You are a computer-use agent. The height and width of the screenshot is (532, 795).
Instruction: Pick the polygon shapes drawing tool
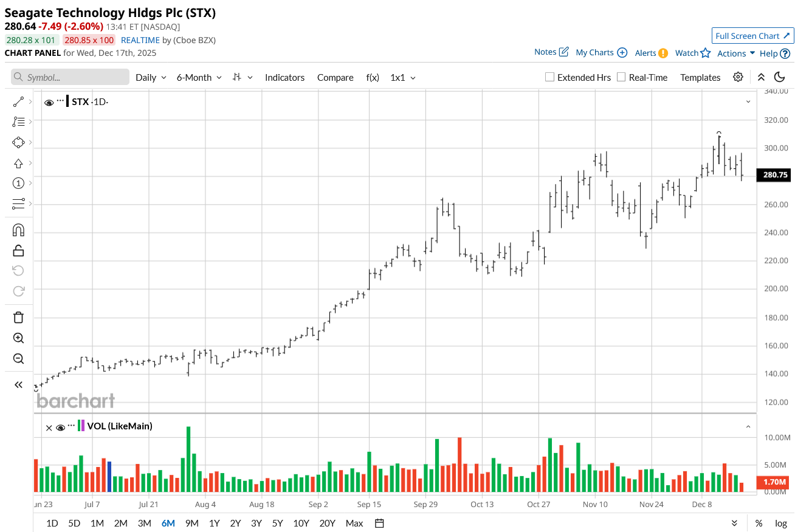point(18,143)
